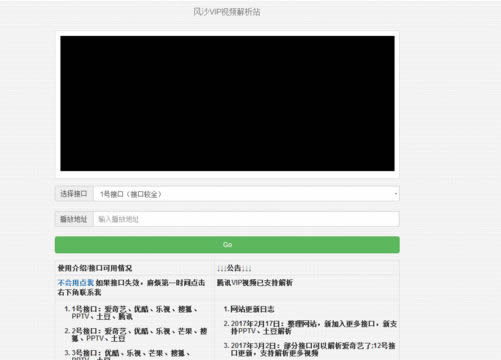Click the !!!公告!!! announcement heading

pos(234,268)
